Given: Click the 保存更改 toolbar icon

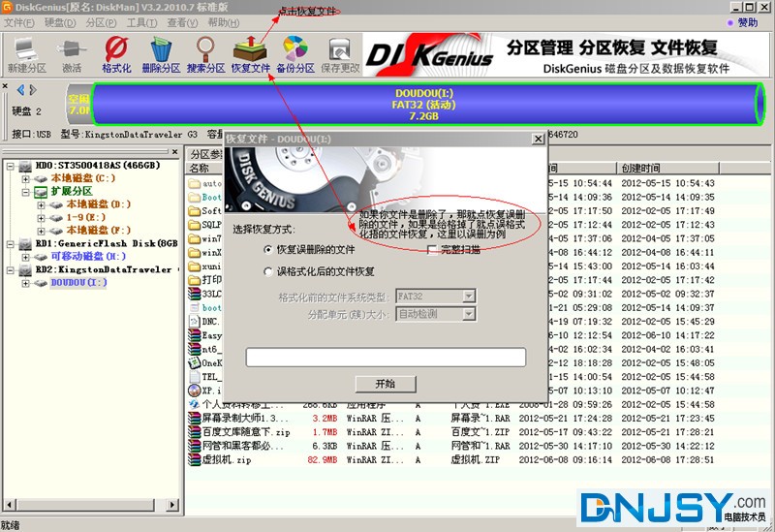Looking at the screenshot, I should 340,55.
